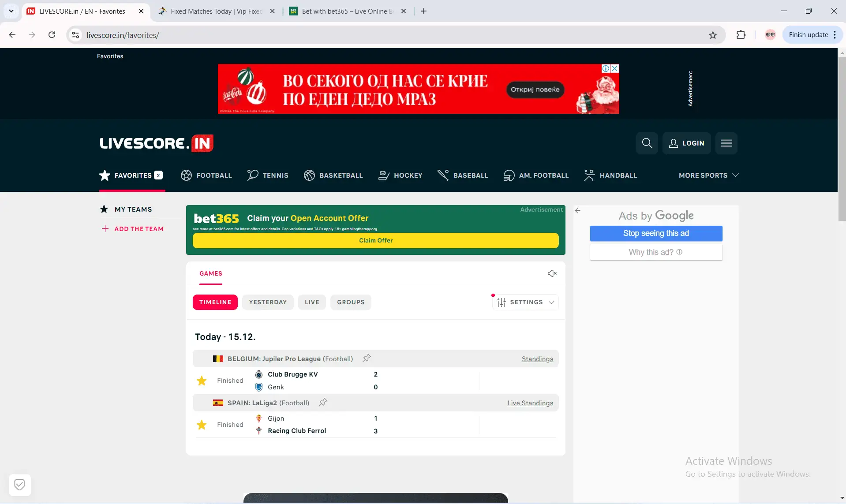Open the tab search dropdown
Viewport: 846px width, 504px height.
(x=11, y=11)
